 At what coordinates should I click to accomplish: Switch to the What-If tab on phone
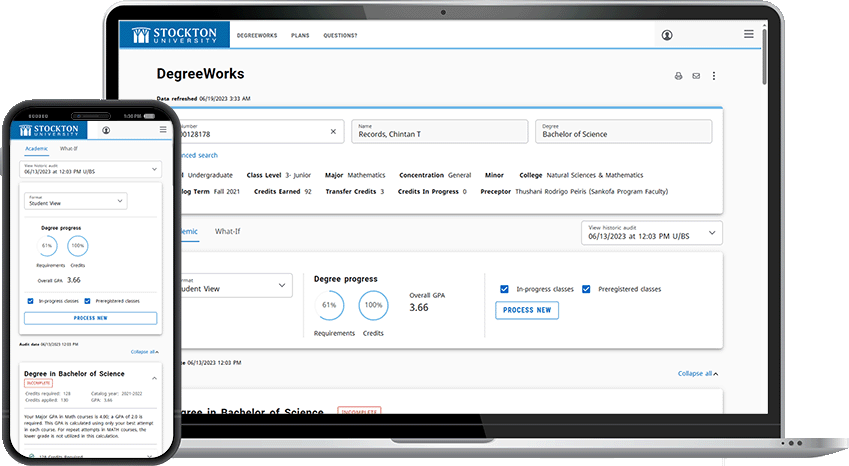pyautogui.click(x=69, y=148)
